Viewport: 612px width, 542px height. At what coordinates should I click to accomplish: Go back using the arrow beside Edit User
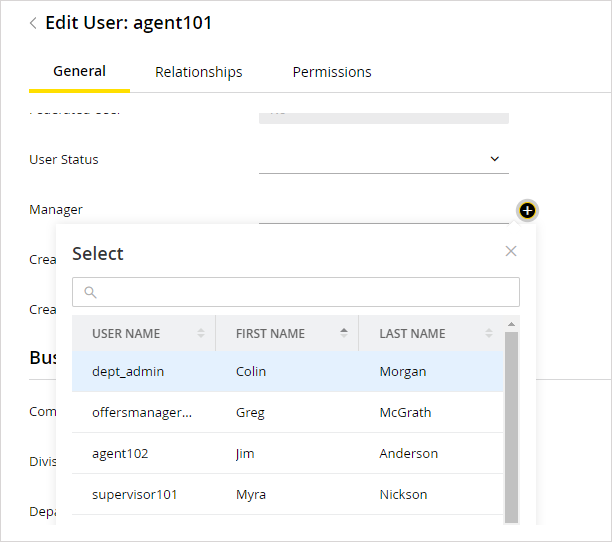(33, 23)
